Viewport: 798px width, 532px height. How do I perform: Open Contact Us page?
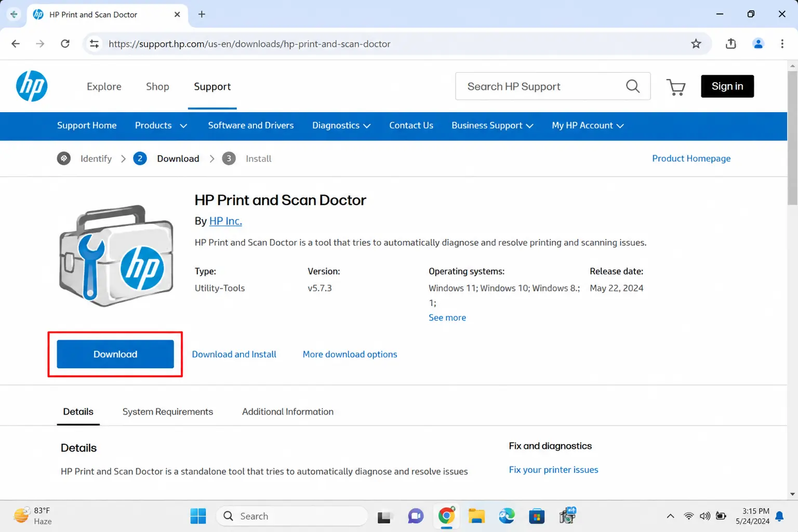pos(411,126)
